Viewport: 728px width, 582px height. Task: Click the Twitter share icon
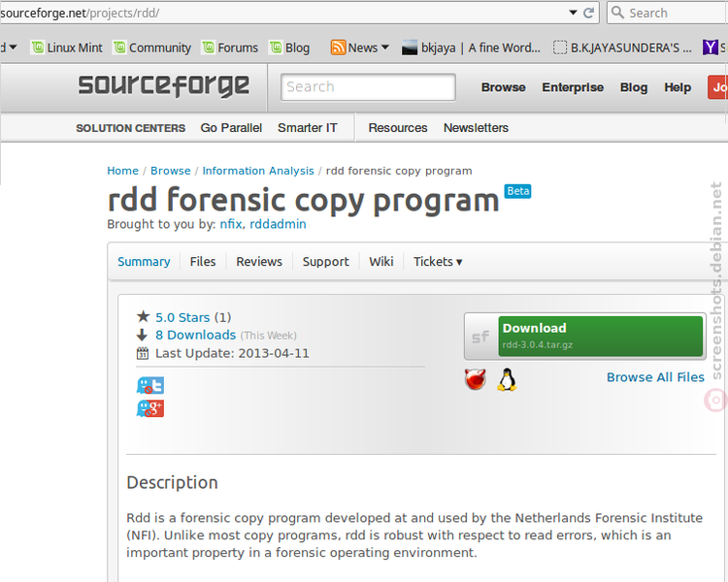[149, 385]
